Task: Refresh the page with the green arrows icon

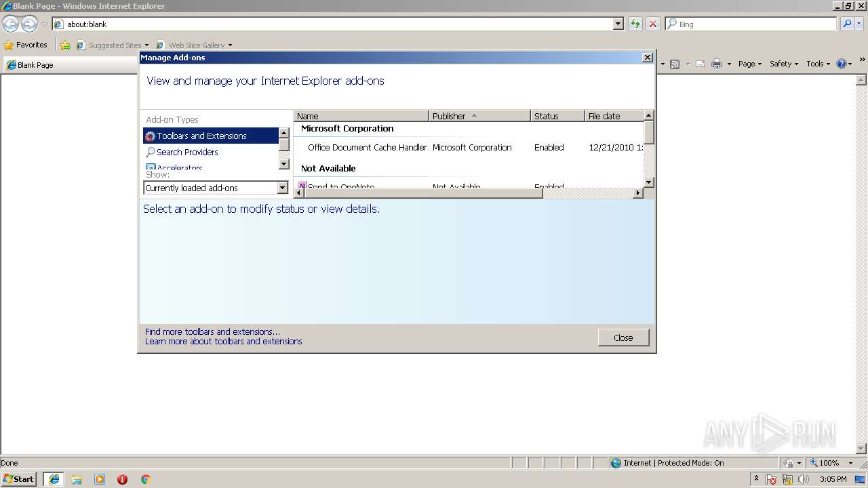Action: 635,24
